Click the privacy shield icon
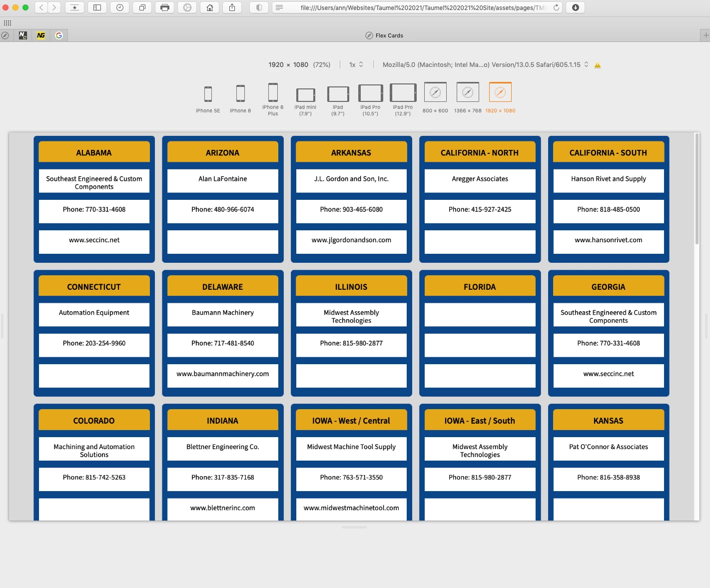 259,7
